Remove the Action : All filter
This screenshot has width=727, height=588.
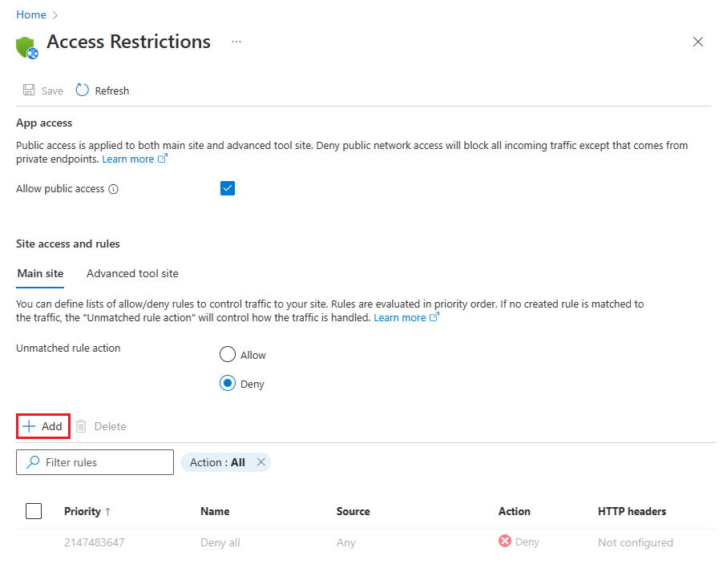261,462
